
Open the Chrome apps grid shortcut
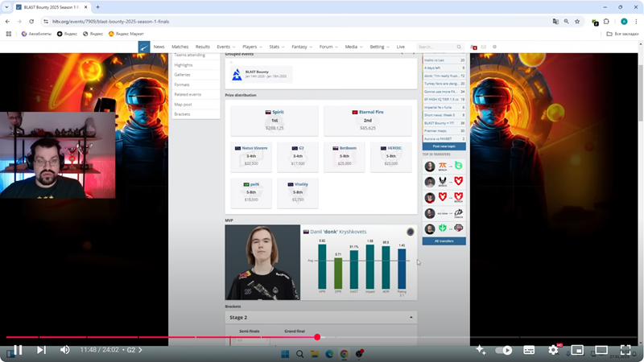9,34
